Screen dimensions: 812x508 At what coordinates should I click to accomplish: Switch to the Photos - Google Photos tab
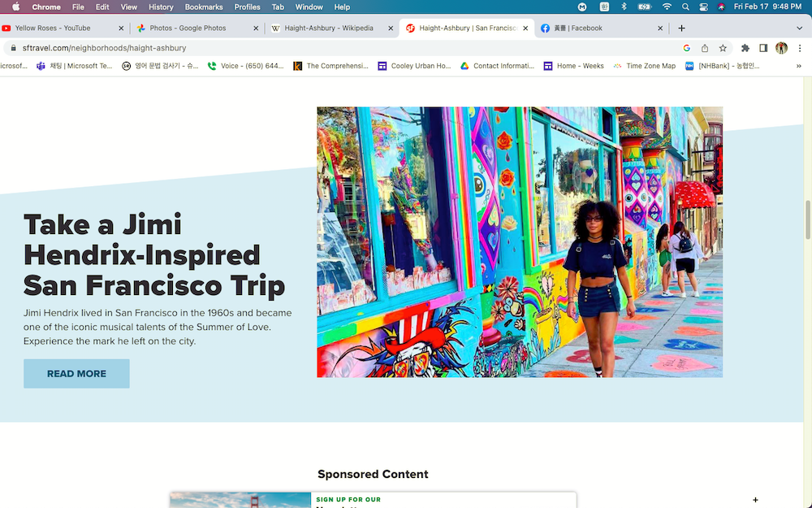click(188, 28)
